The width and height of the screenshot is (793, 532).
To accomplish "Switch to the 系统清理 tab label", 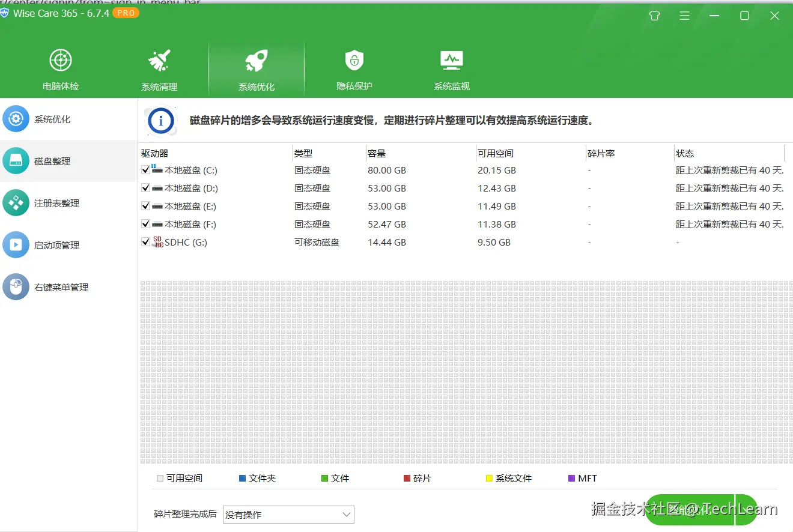I will click(x=159, y=87).
